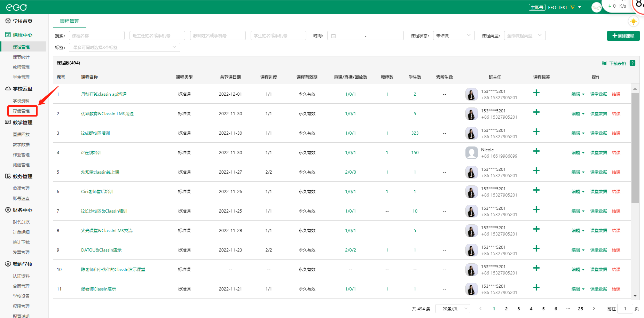
Task: Click the green help question icon
Action: pos(633,63)
